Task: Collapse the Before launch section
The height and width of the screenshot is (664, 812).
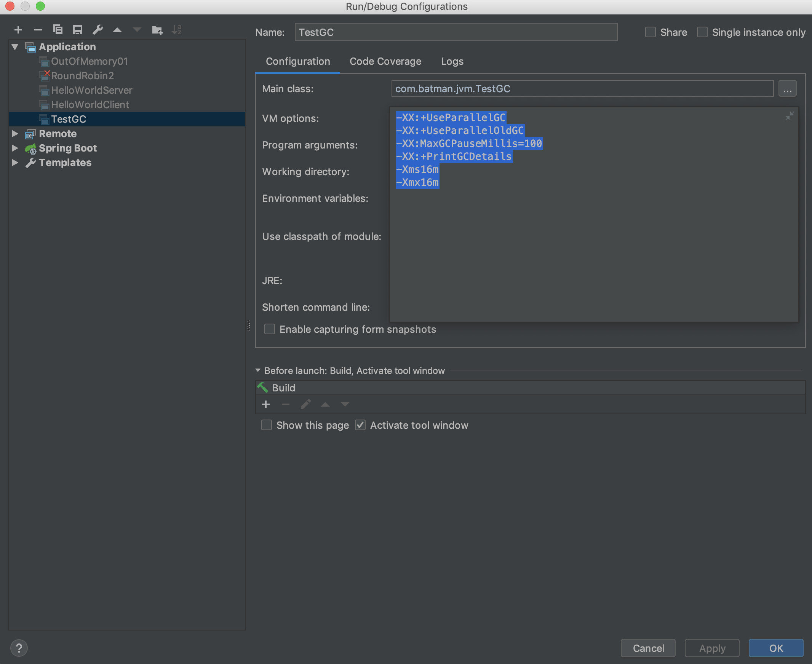Action: click(x=258, y=370)
